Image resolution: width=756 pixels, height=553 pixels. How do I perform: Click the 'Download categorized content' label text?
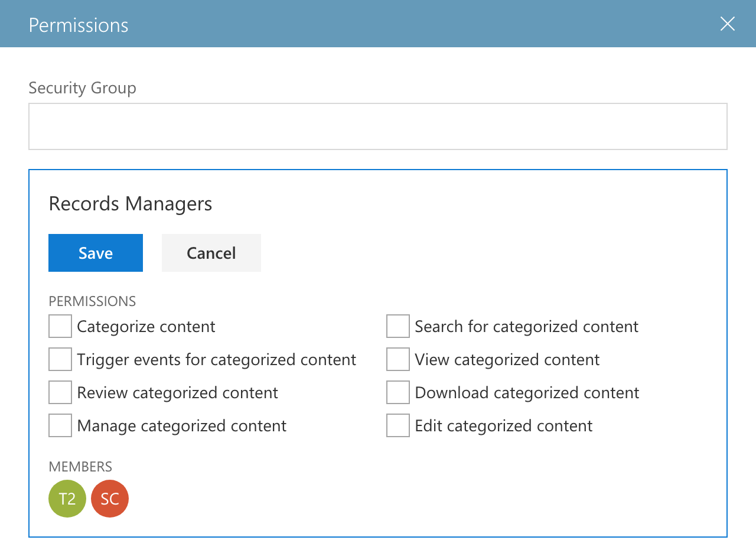(527, 393)
